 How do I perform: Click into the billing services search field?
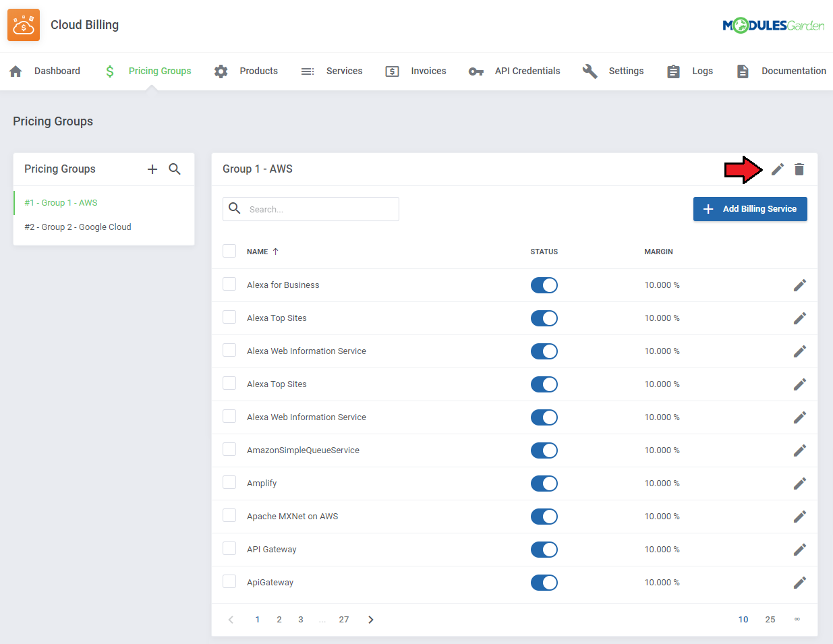311,209
